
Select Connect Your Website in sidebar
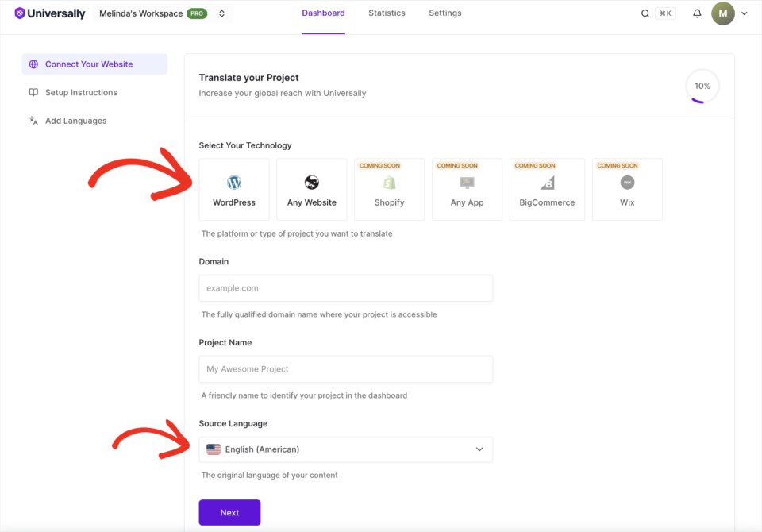click(94, 64)
